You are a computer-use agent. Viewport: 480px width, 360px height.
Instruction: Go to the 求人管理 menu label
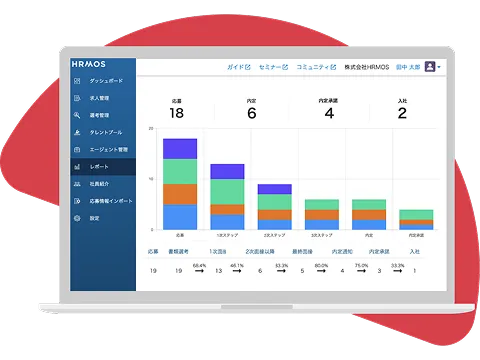[99, 98]
